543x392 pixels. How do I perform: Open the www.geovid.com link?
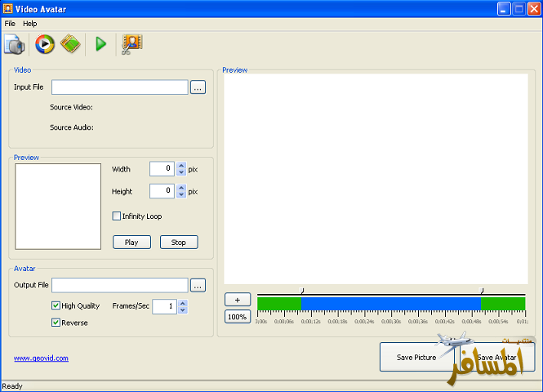coord(41,359)
